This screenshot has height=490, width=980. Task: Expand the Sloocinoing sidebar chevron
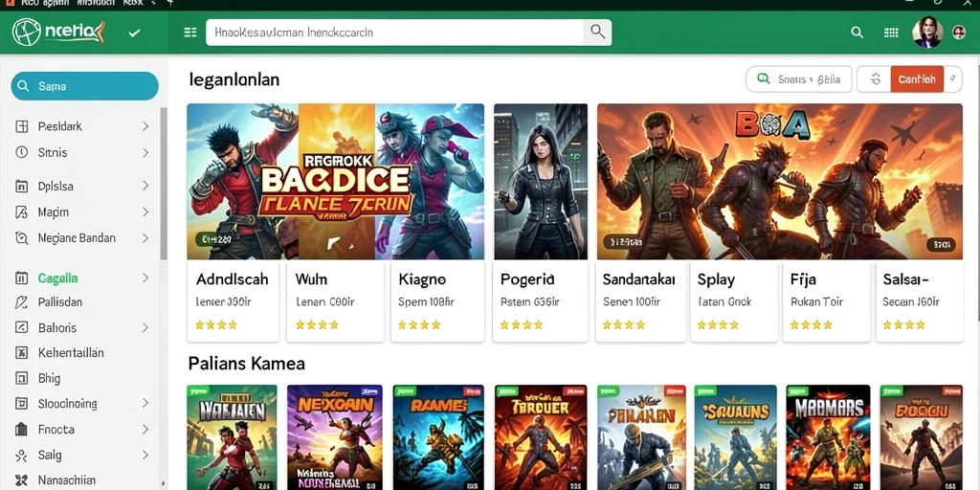point(145,403)
